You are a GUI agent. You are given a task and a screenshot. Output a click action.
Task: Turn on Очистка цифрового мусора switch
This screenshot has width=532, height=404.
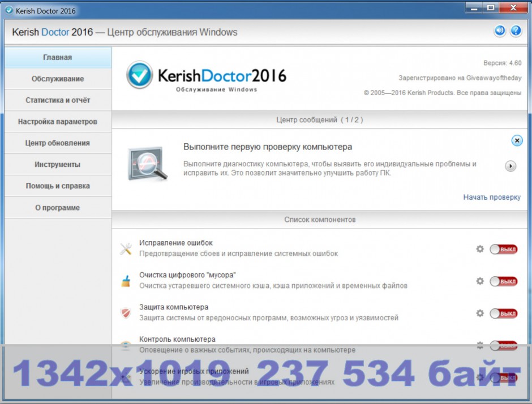pyautogui.click(x=503, y=281)
